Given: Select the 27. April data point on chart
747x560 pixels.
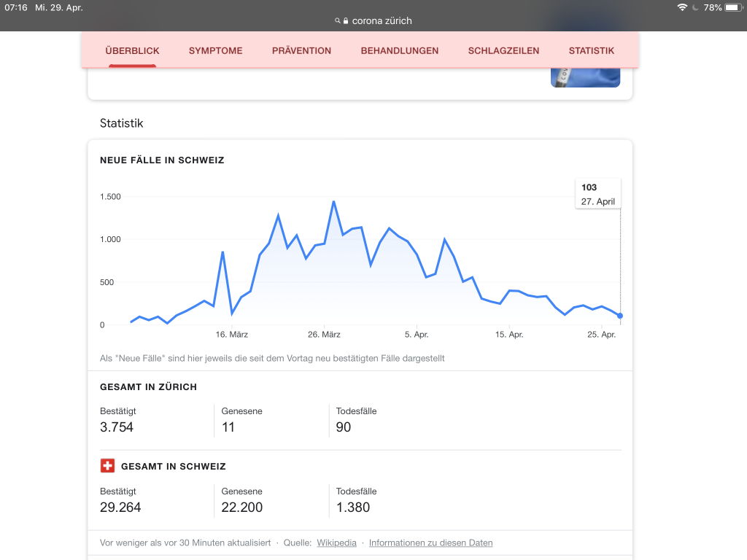Looking at the screenshot, I should (x=620, y=316).
